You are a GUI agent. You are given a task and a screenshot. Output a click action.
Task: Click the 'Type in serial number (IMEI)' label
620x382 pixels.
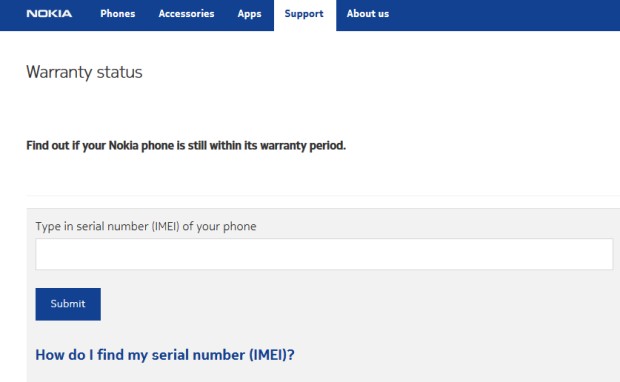click(x=146, y=226)
